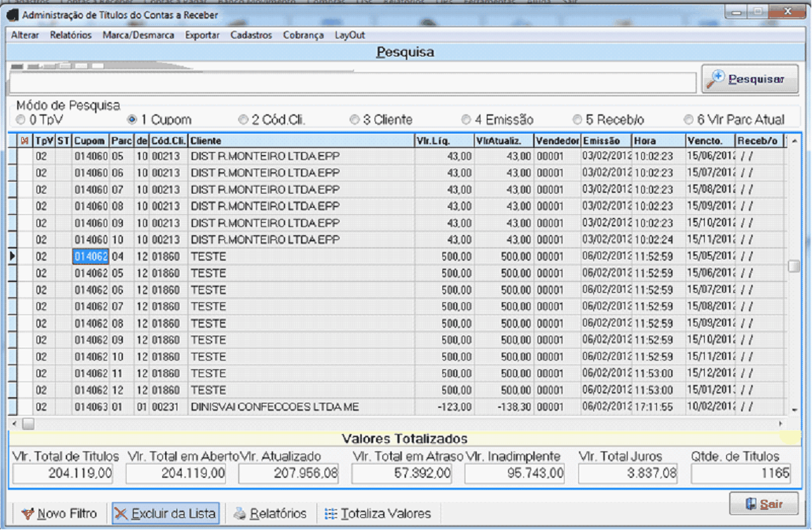Open the Cobrança menu

[x=303, y=35]
